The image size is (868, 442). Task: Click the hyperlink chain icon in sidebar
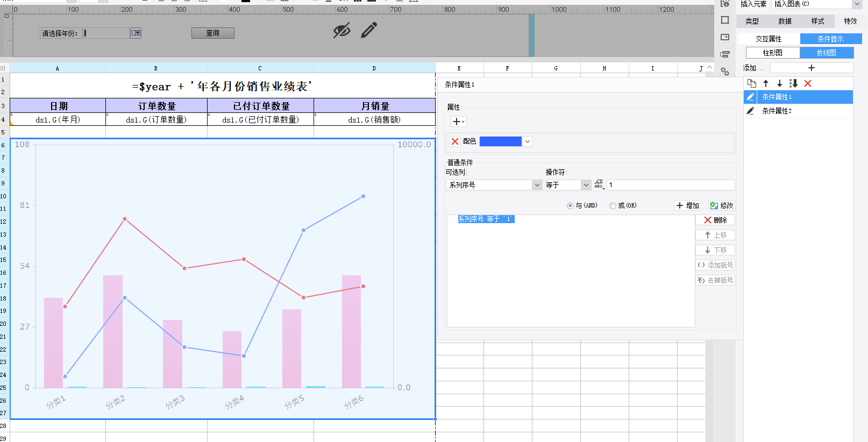(725, 72)
